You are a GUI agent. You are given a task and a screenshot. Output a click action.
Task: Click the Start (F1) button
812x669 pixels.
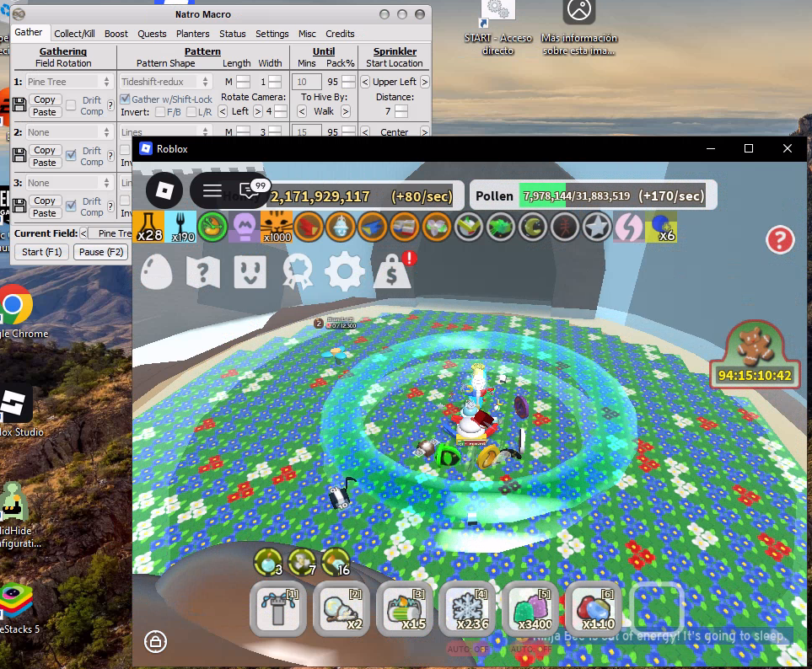pos(42,252)
